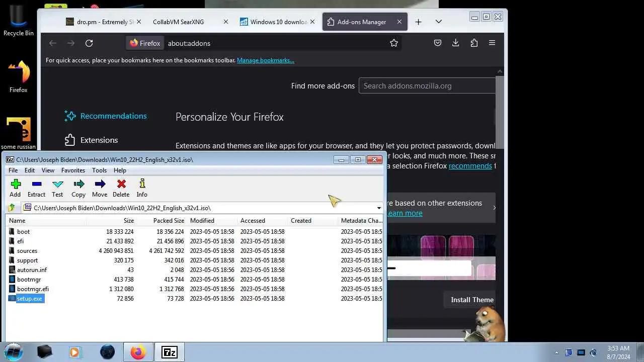Viewport: 644px width, 362px height.
Task: Click the 7-Zip taskbar button
Action: (x=169, y=352)
